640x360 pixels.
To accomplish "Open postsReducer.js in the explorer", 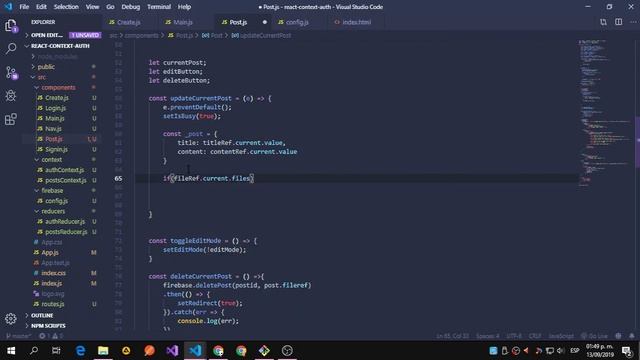I will 66,232.
